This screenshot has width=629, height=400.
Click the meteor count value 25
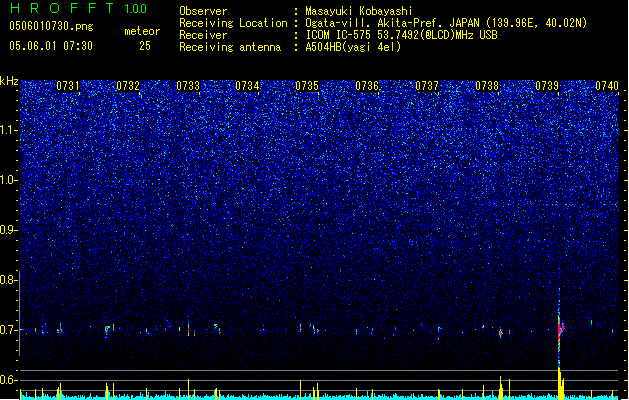point(145,46)
